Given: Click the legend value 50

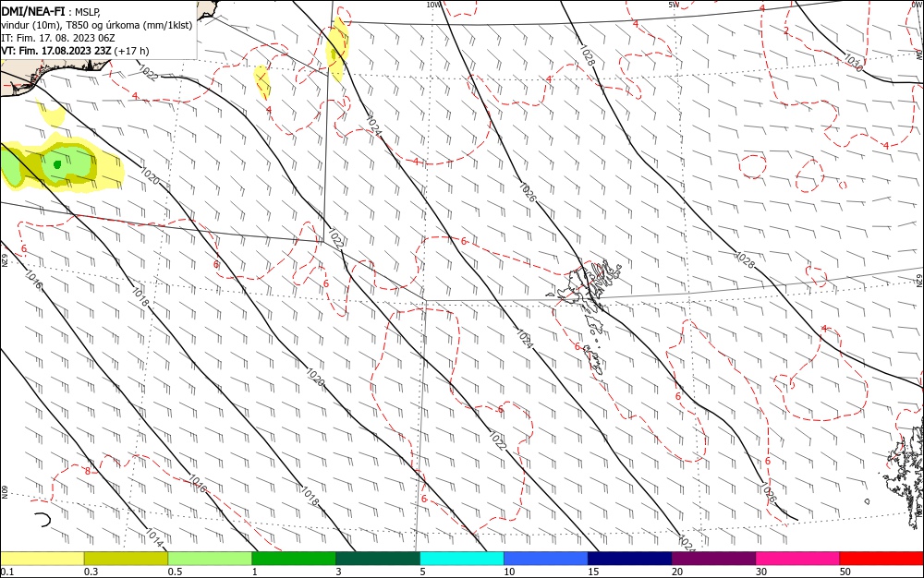Looking at the screenshot, I should (845, 572).
